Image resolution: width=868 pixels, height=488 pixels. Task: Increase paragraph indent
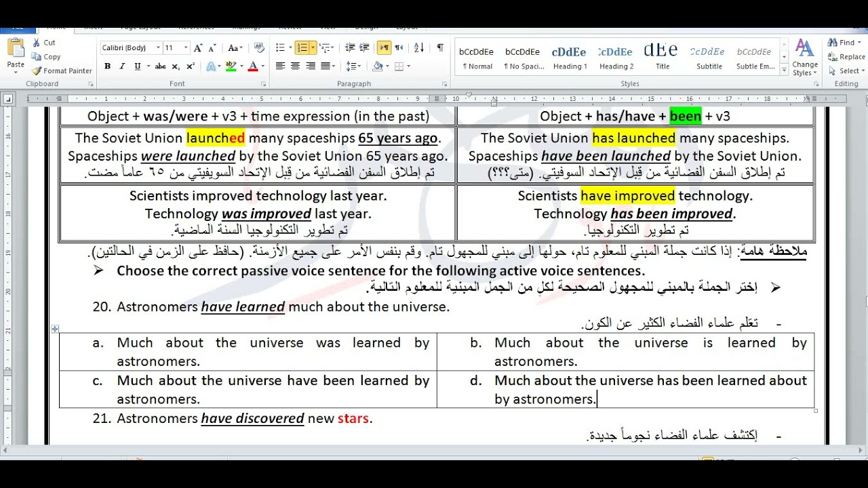(365, 48)
